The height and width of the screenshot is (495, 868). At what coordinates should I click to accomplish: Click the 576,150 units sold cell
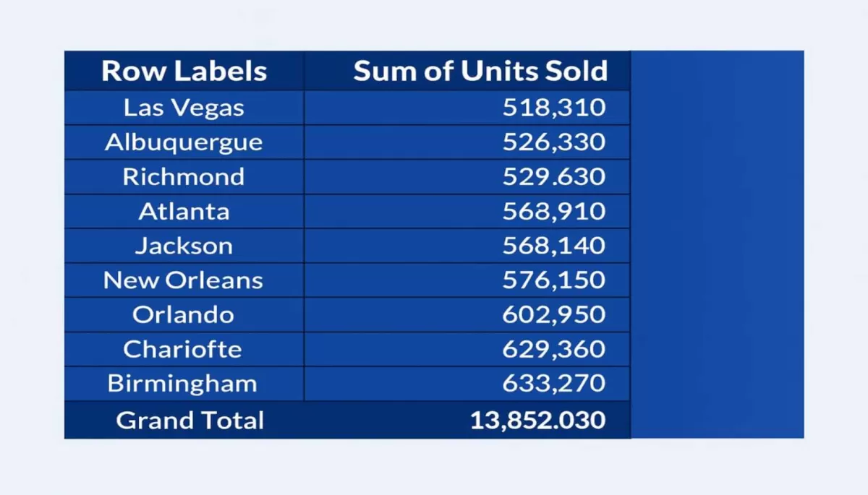tap(553, 280)
